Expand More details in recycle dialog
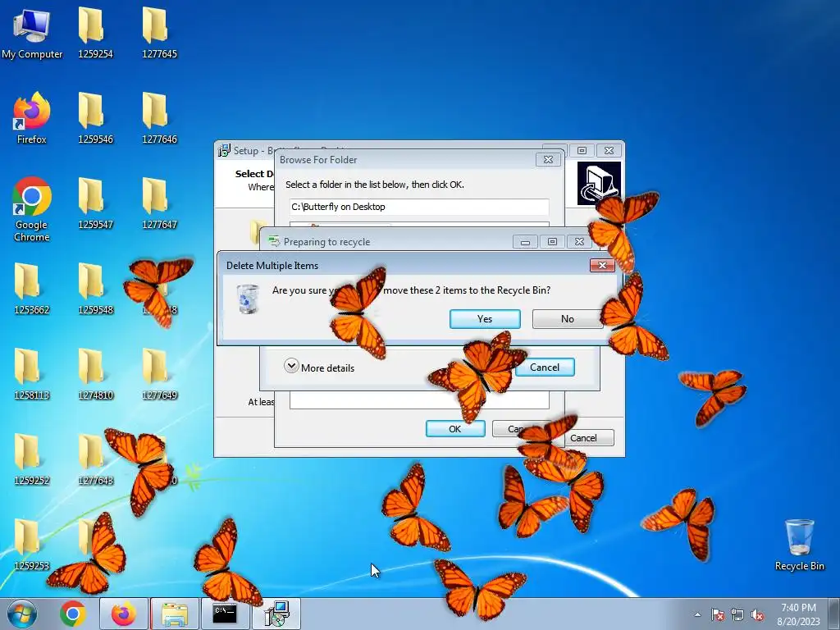The height and width of the screenshot is (630, 840). pos(319,367)
